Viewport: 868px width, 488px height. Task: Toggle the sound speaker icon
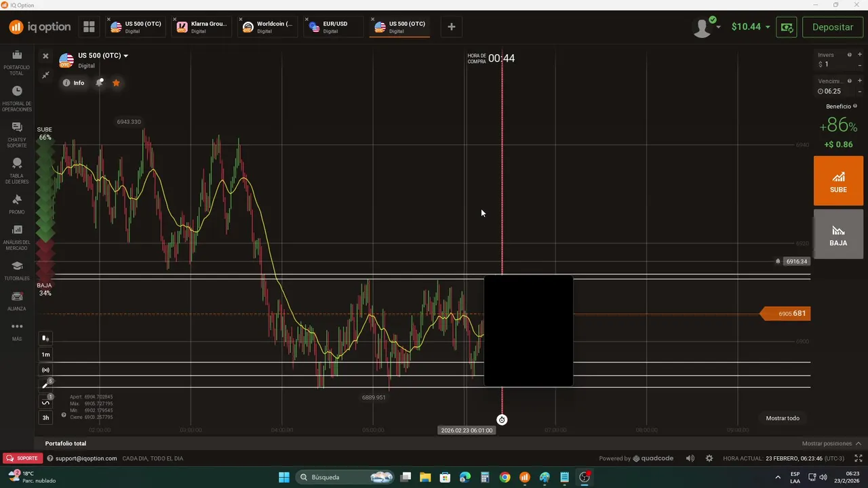[690, 458]
